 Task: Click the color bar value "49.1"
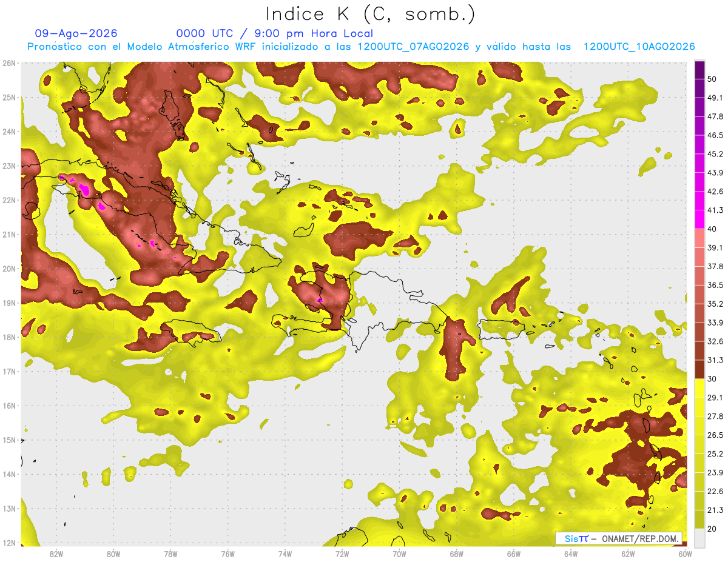coord(715,97)
